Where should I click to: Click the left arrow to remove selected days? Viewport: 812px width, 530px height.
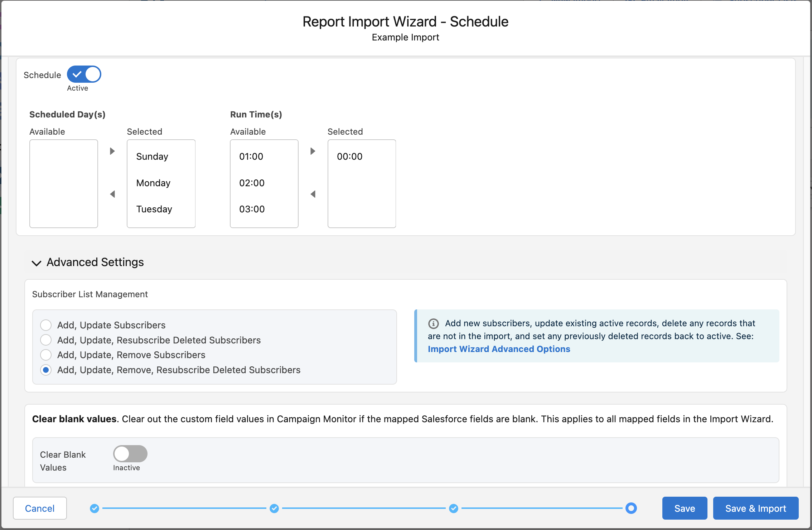tap(112, 194)
